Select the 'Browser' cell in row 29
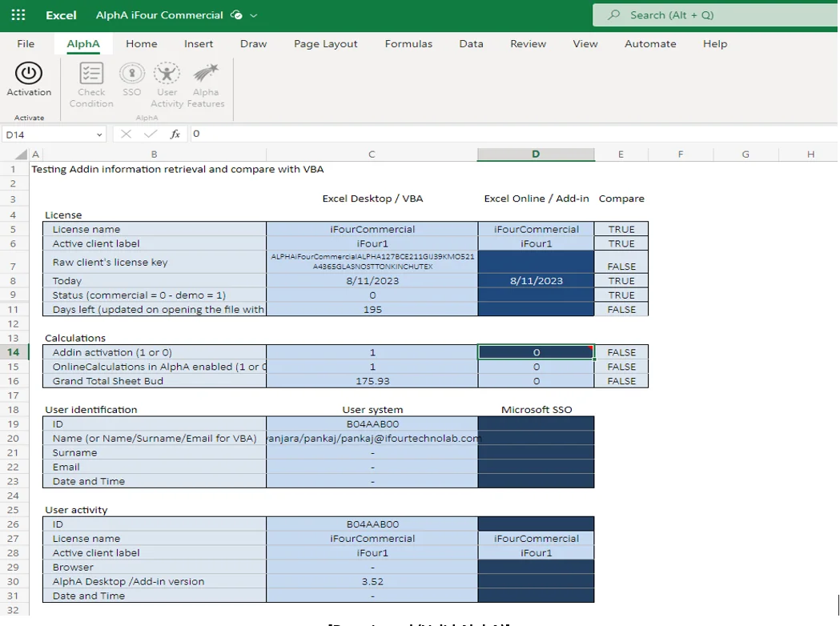The image size is (840, 626). 155,567
